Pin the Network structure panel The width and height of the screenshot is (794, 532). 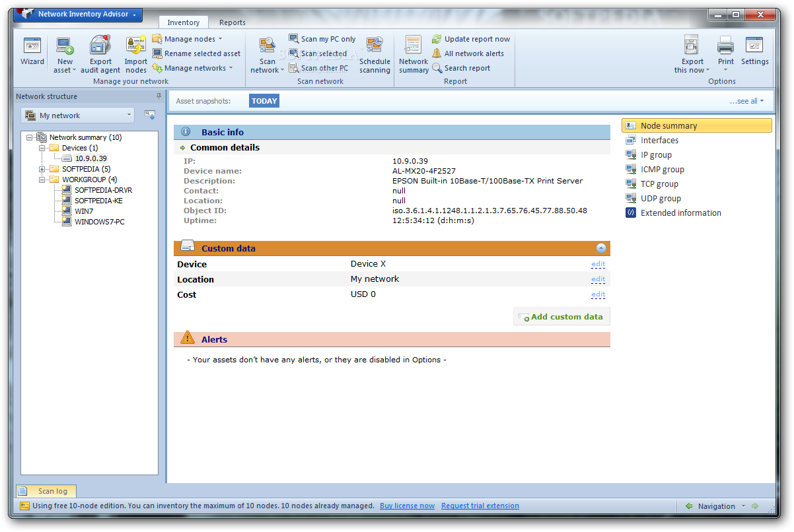click(159, 96)
